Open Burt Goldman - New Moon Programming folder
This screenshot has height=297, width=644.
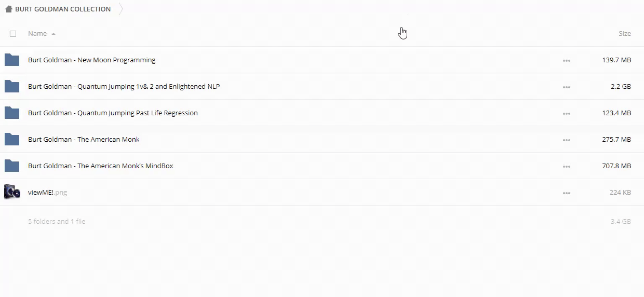click(x=91, y=60)
